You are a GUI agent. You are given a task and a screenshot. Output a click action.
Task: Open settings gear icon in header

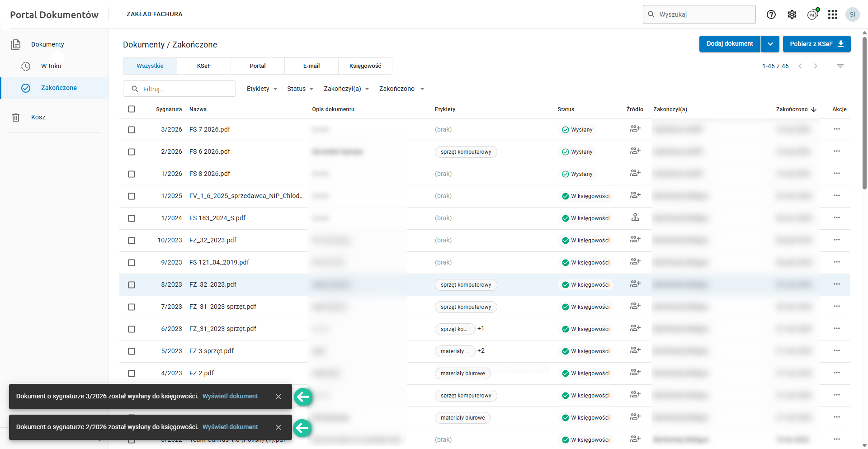click(792, 14)
